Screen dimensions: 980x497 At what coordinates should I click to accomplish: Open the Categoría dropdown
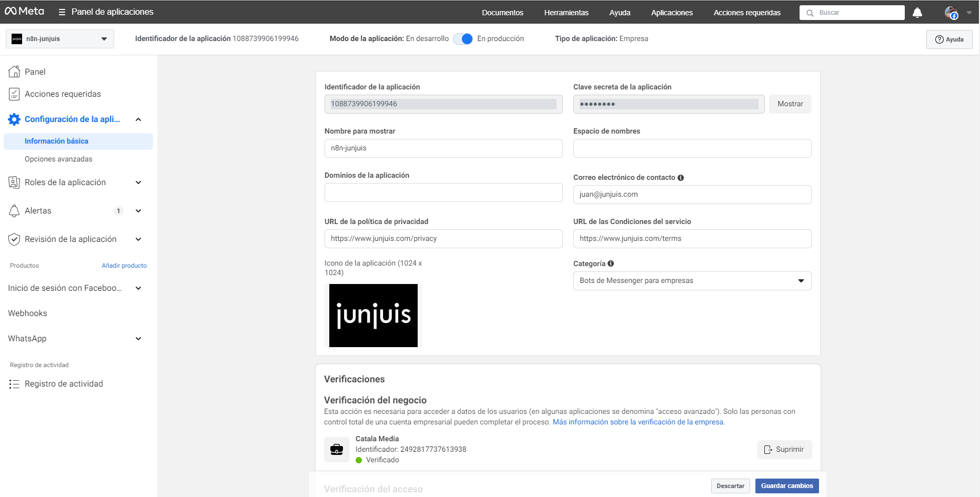click(692, 281)
